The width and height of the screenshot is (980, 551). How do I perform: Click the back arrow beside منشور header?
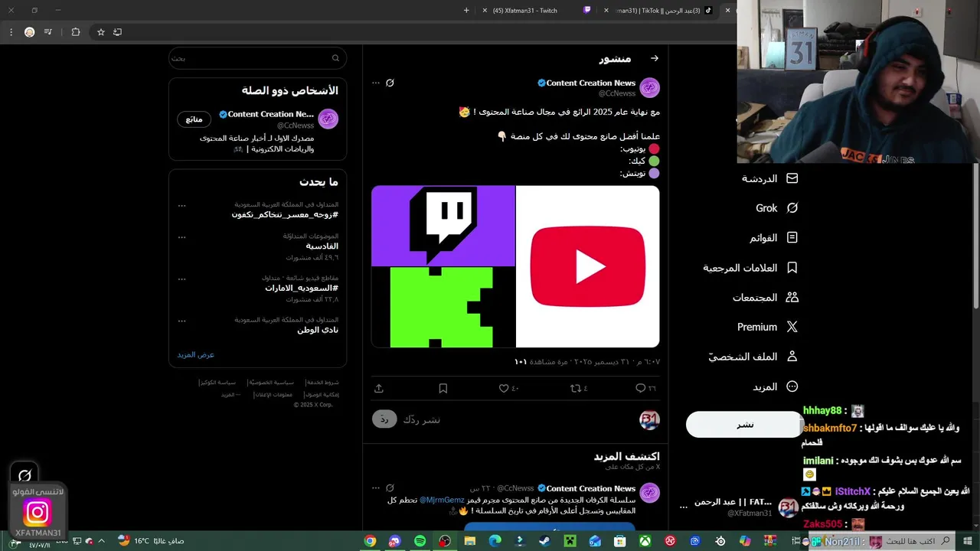click(x=654, y=58)
